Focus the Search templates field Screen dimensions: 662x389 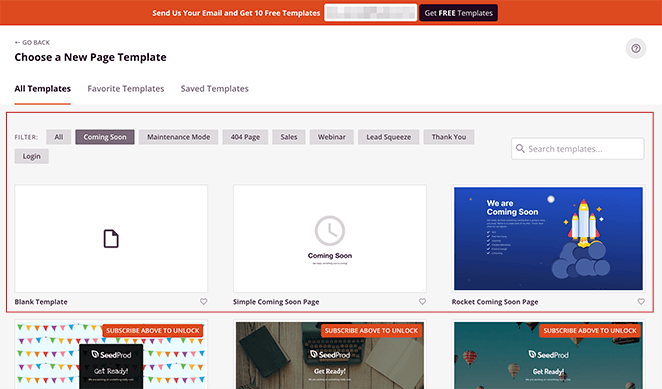click(578, 149)
